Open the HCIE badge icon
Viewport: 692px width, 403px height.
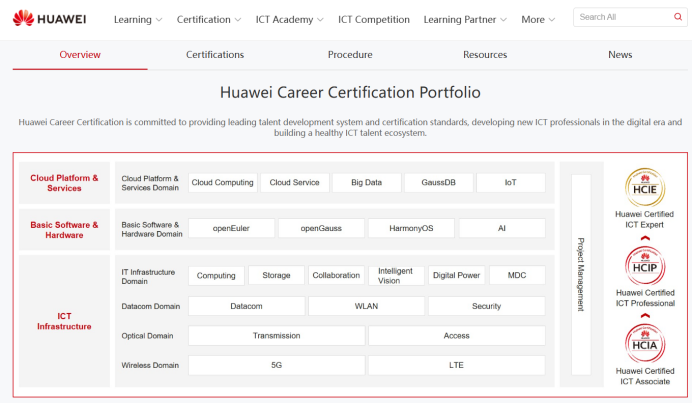645,187
